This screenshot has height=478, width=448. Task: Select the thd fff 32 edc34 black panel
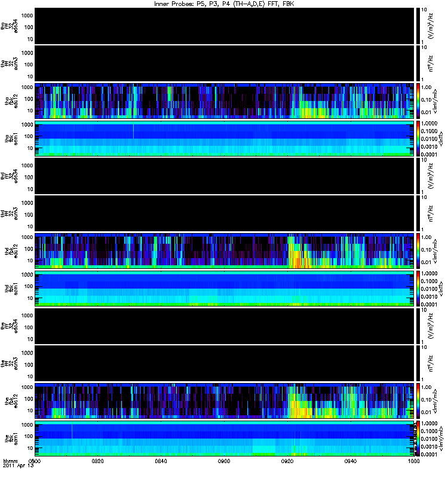pyautogui.click(x=225, y=176)
